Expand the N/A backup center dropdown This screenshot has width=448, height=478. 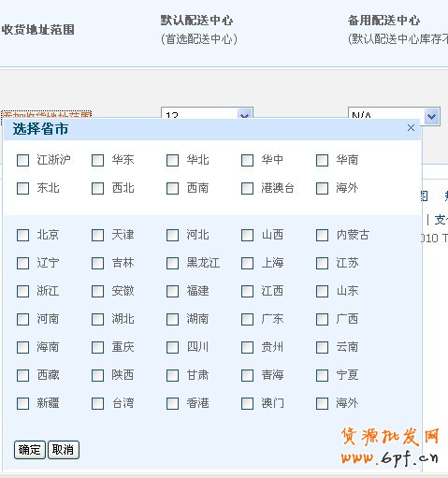(x=394, y=116)
